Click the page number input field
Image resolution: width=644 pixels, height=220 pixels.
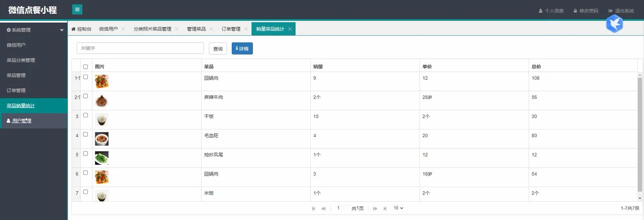click(x=341, y=208)
